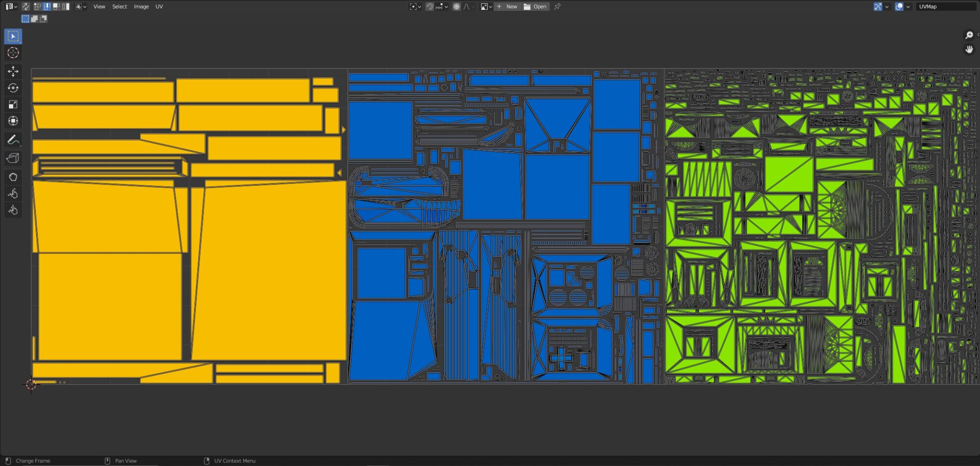Enable proportional editing toggle
Viewport: 980px width, 466px height.
point(457,7)
